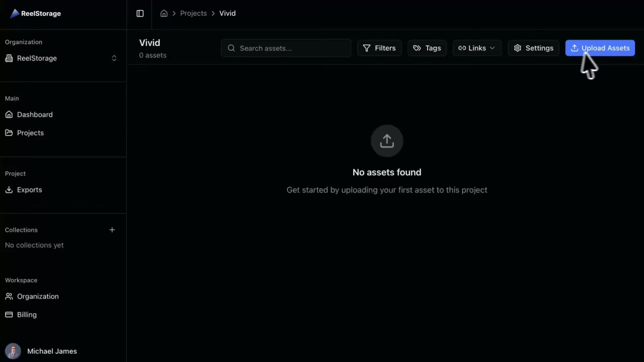The height and width of the screenshot is (362, 644).
Task: Open project Settings gear button
Action: (533, 48)
